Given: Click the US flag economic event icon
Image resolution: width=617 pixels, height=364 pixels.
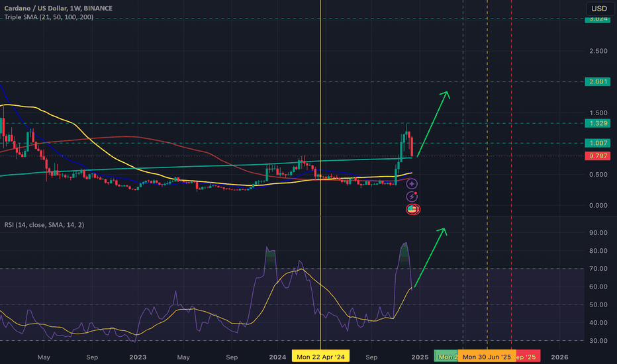Looking at the screenshot, I should tap(413, 209).
